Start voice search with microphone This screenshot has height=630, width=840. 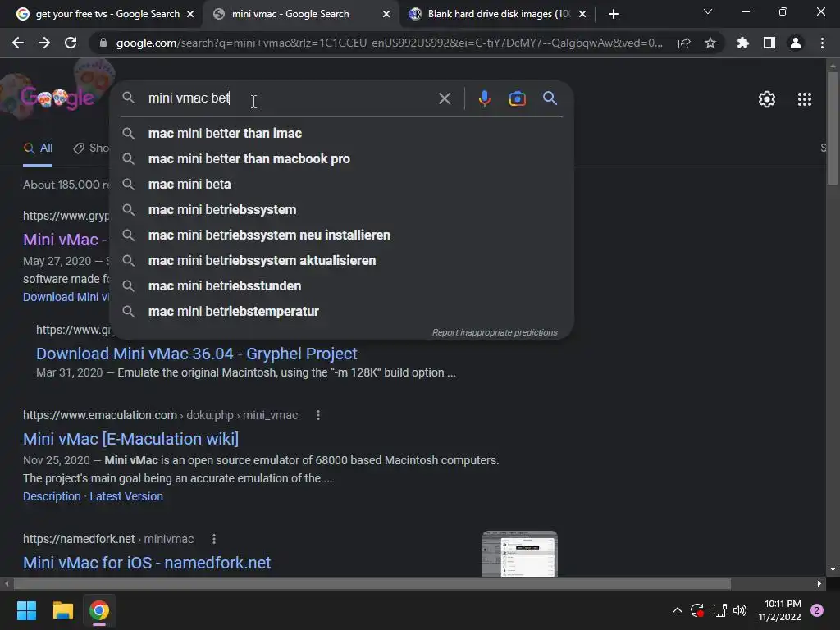[x=484, y=98]
